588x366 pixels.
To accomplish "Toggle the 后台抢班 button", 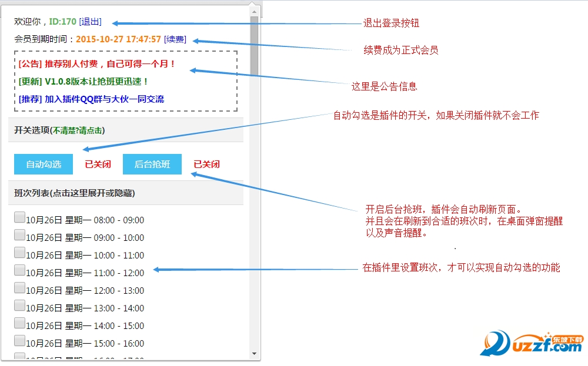I will coord(152,164).
